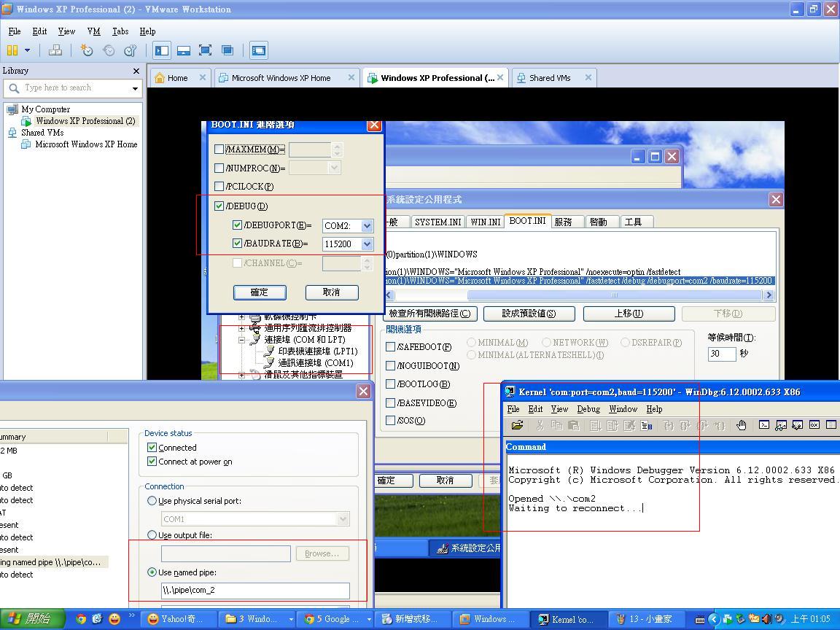Open the BAUDRATE 115200 dropdown
The image size is (840, 630).
(x=367, y=244)
